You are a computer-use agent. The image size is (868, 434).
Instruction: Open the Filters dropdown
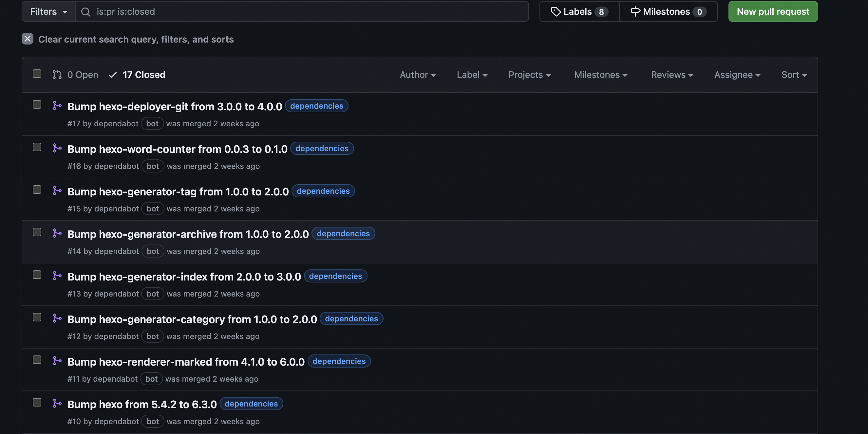pyautogui.click(x=49, y=11)
